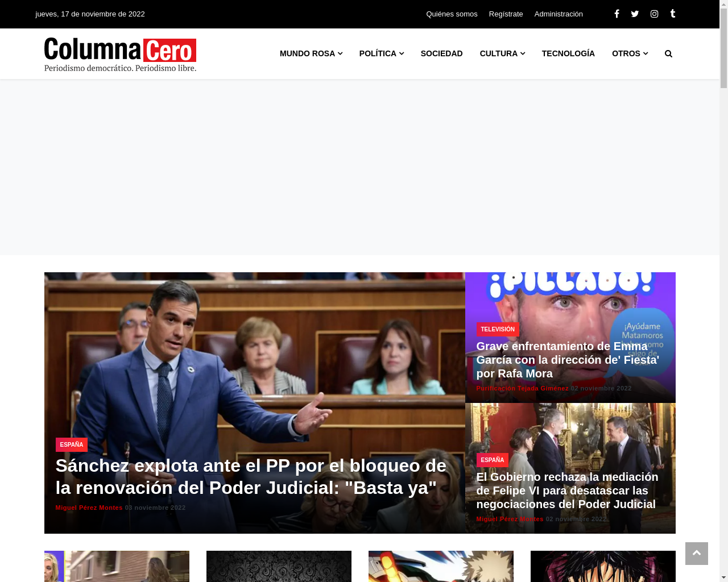Open the Quiénes somos link
The width and height of the screenshot is (728, 582).
point(452,14)
